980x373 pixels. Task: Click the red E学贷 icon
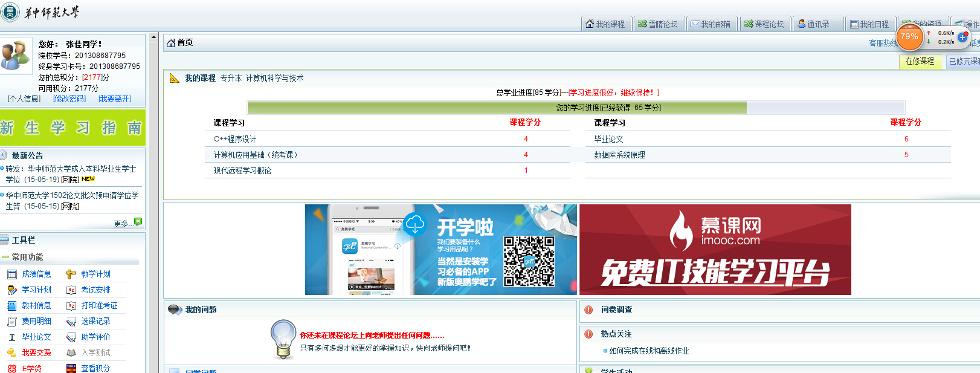pos(11,368)
